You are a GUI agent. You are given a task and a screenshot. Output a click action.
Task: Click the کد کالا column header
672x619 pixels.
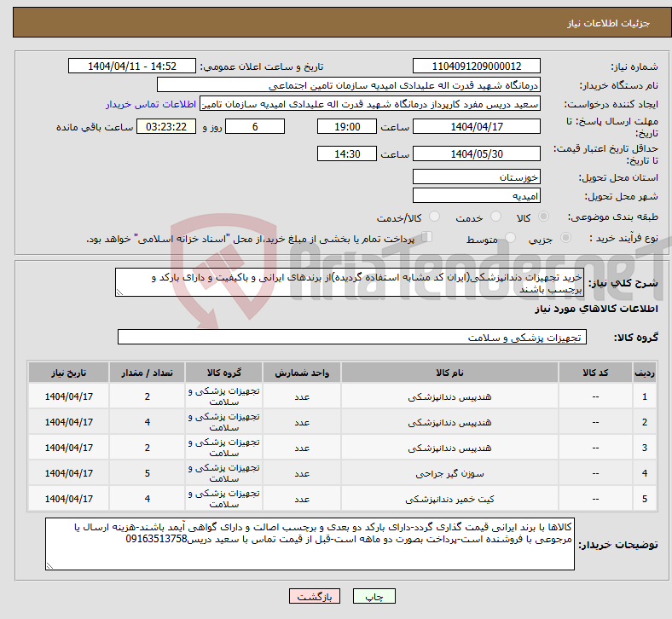[595, 373]
